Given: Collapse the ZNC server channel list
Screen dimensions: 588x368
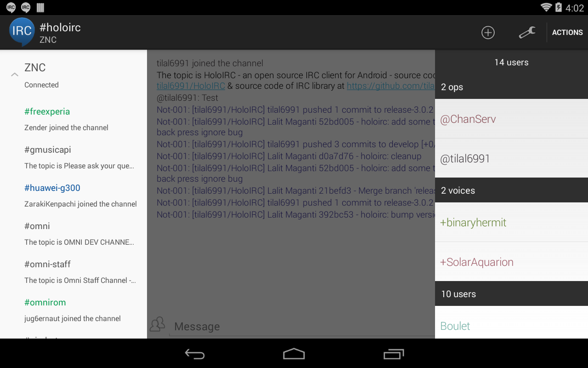Looking at the screenshot, I should (x=15, y=75).
